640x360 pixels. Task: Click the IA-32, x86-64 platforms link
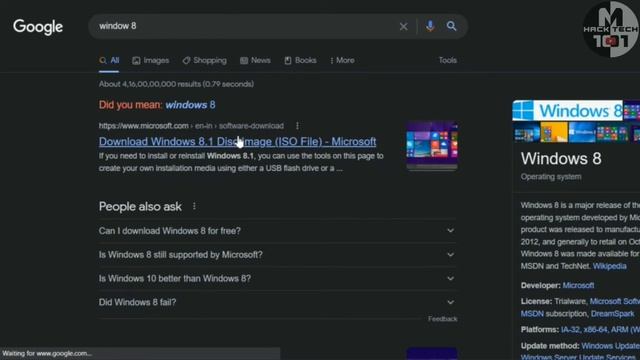[x=600, y=330]
